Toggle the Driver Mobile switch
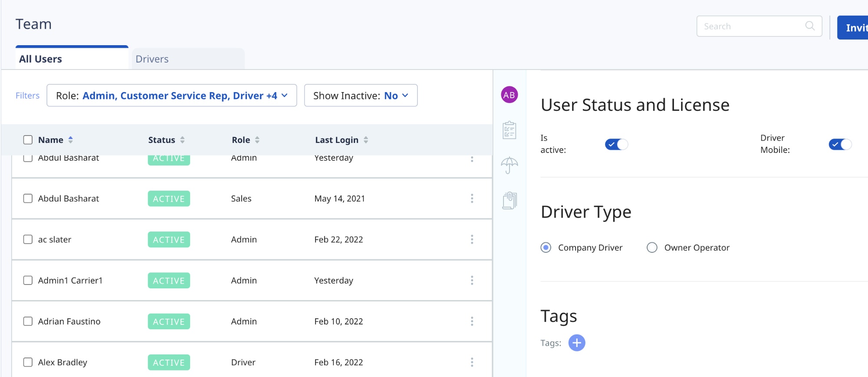Screen dimensions: 868x377 (x=840, y=144)
